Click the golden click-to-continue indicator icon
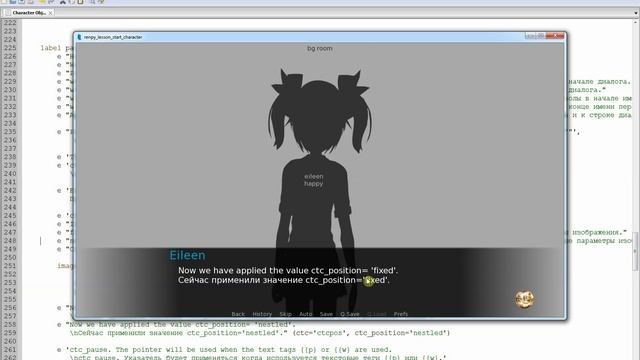 pyautogui.click(x=524, y=299)
